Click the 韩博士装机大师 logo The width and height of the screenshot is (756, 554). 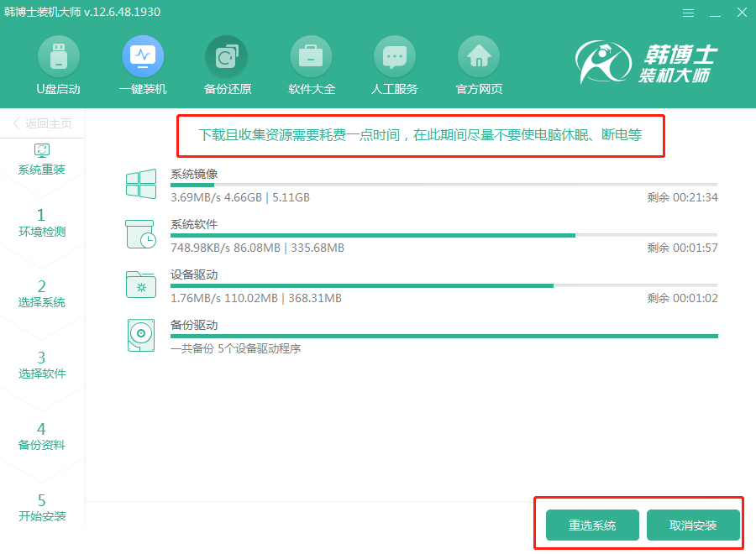(647, 63)
